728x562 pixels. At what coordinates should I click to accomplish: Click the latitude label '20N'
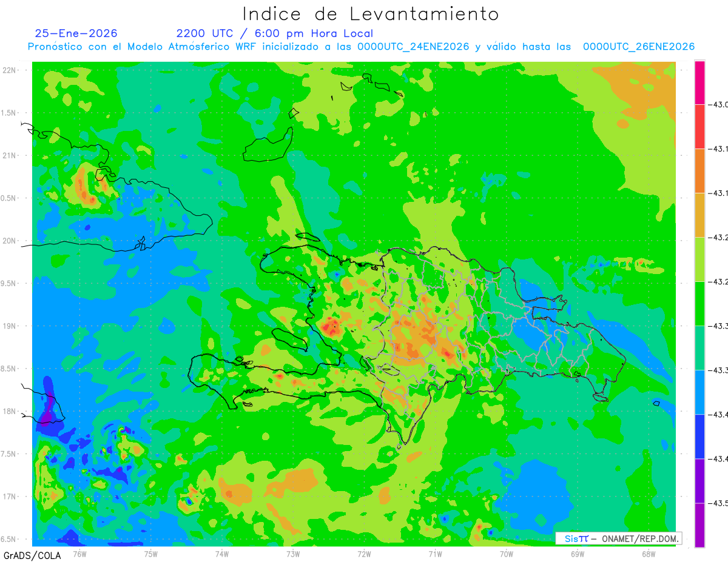click(x=10, y=241)
